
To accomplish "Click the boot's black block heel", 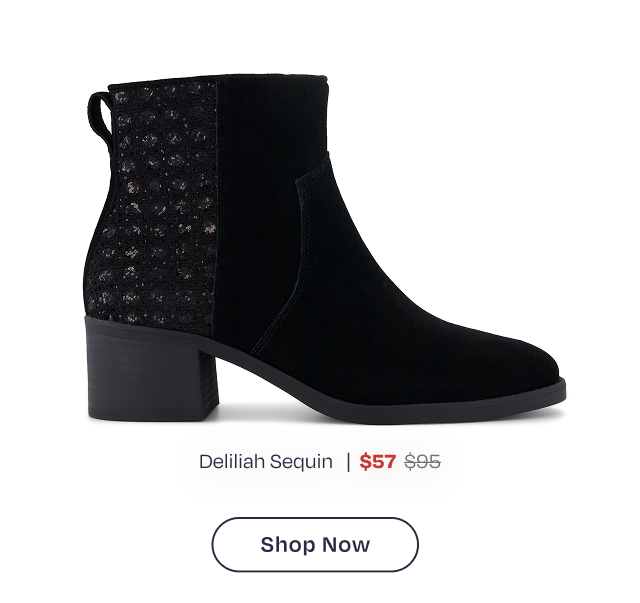I will (x=151, y=369).
